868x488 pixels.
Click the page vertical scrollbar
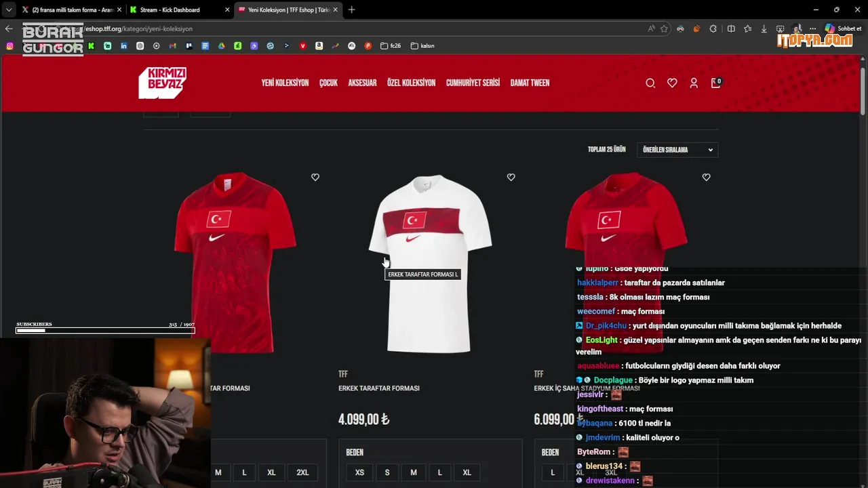[863, 91]
